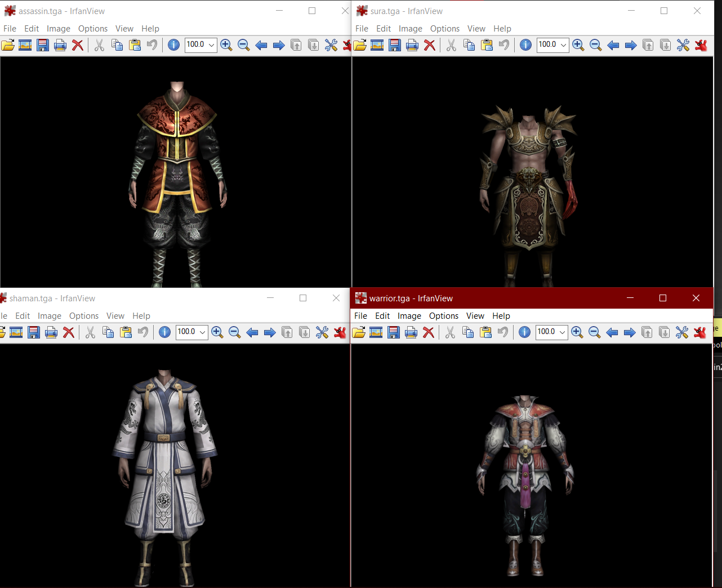Open folder icon in warrior.tga window

[x=359, y=332]
